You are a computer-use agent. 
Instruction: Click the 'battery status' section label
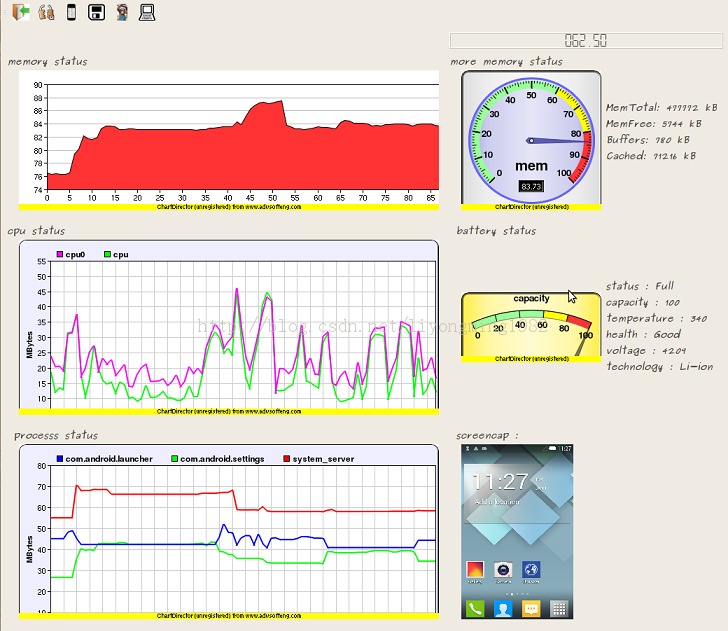pos(496,231)
